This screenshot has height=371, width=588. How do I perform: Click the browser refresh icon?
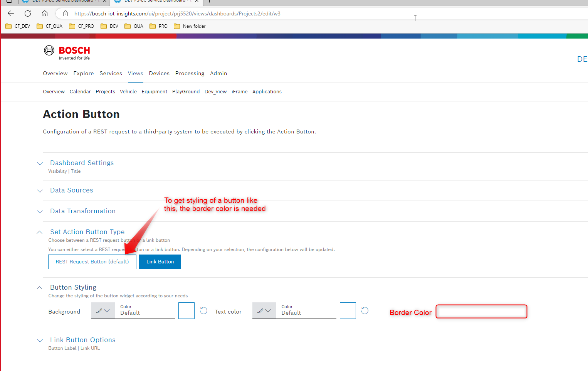point(28,13)
